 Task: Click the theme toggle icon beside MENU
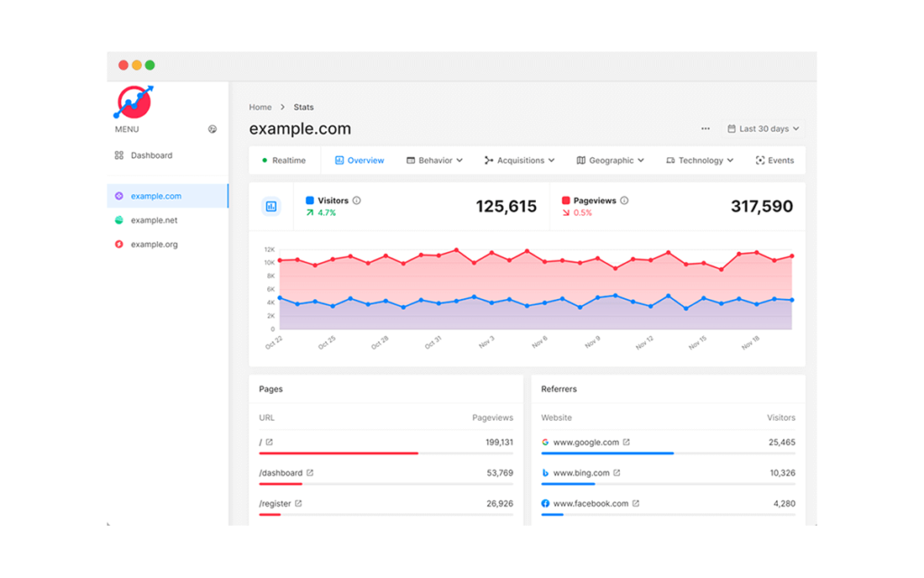click(x=212, y=129)
